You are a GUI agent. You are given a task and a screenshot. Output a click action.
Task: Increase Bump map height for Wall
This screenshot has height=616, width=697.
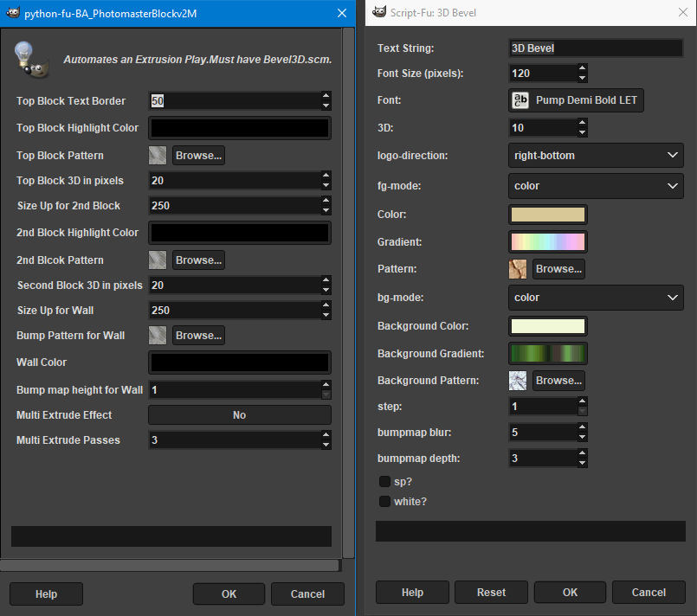coord(326,385)
